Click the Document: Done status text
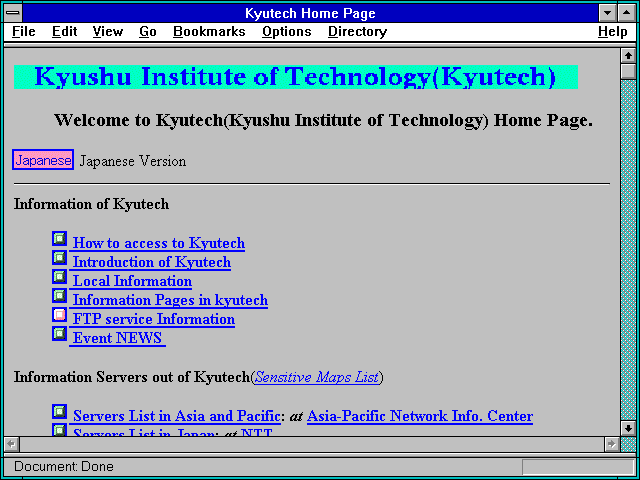640x480 pixels. pyautogui.click(x=64, y=467)
